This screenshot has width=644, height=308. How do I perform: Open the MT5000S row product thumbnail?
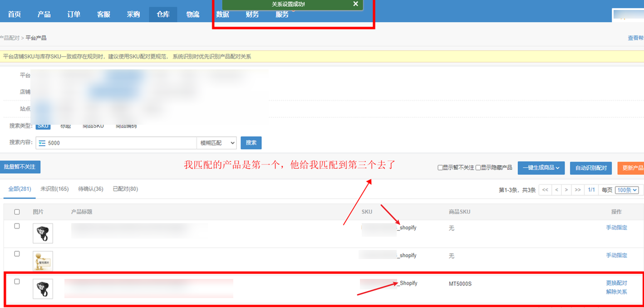tap(43, 289)
